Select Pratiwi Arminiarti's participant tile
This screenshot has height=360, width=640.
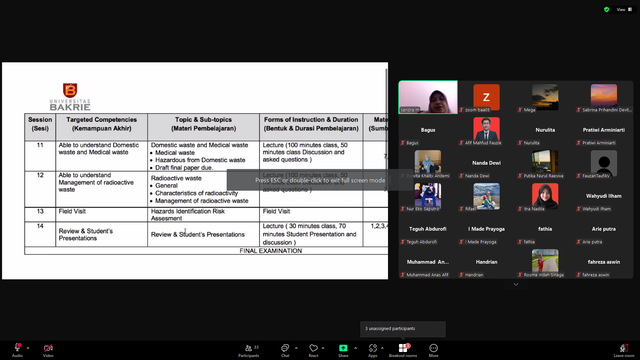pyautogui.click(x=604, y=130)
